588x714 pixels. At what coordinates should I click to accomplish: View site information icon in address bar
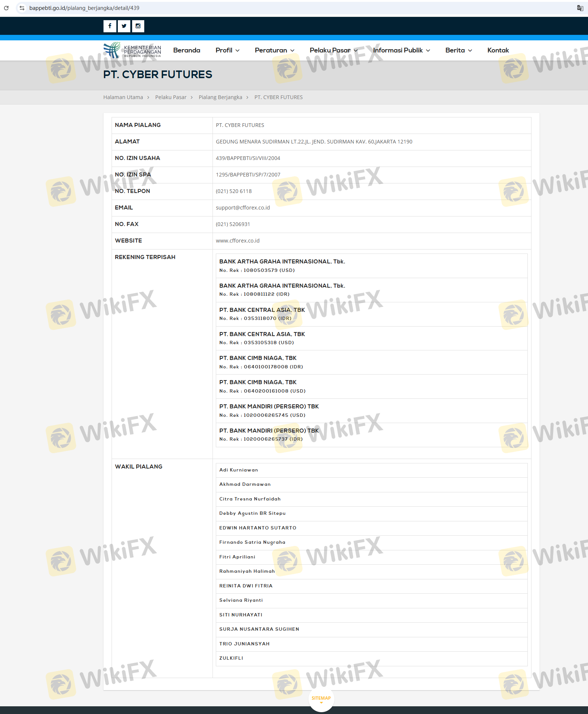22,8
